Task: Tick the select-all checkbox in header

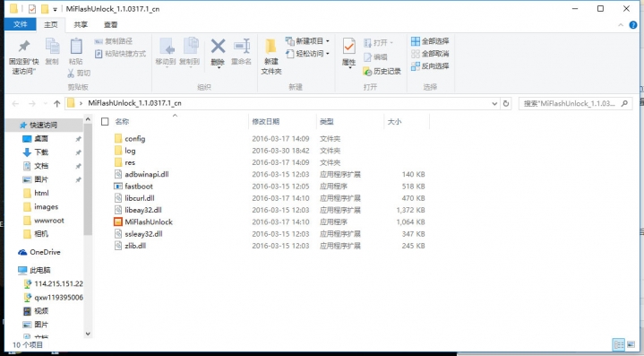Action: pyautogui.click(x=105, y=121)
